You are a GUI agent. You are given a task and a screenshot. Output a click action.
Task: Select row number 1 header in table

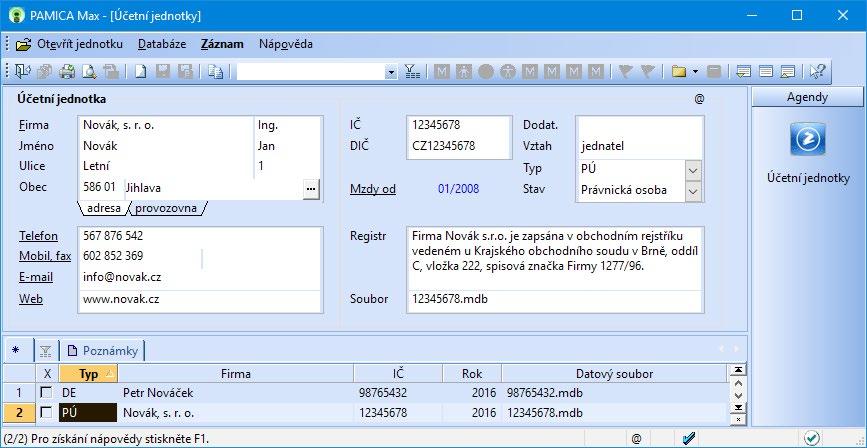19,393
